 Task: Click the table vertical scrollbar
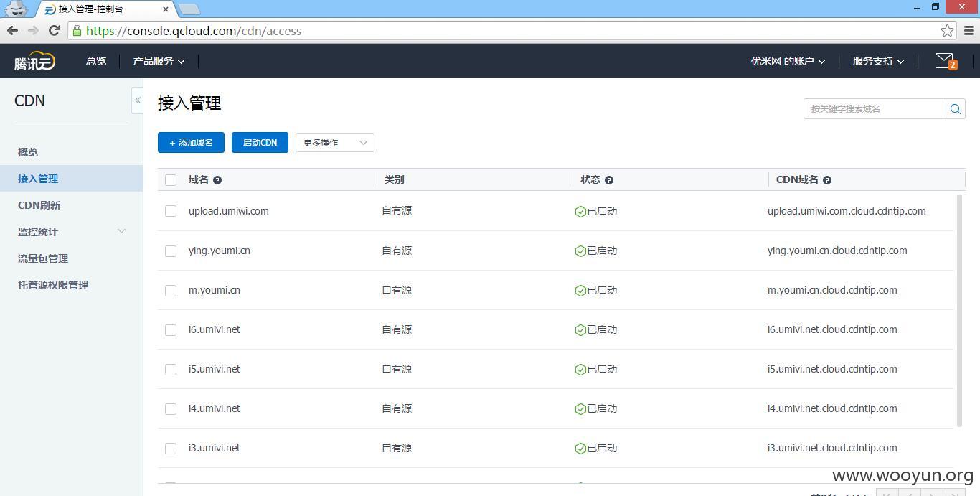pyautogui.click(x=960, y=309)
